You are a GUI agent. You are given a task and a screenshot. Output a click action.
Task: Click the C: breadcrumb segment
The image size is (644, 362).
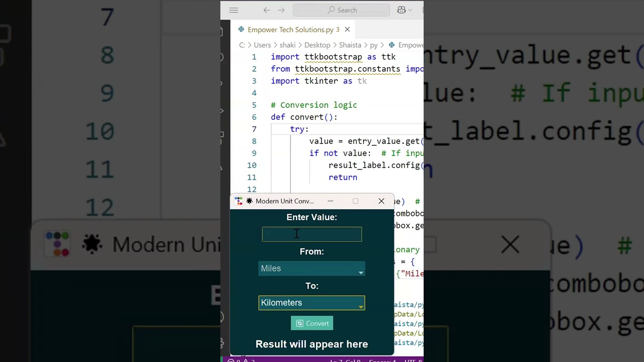242,45
